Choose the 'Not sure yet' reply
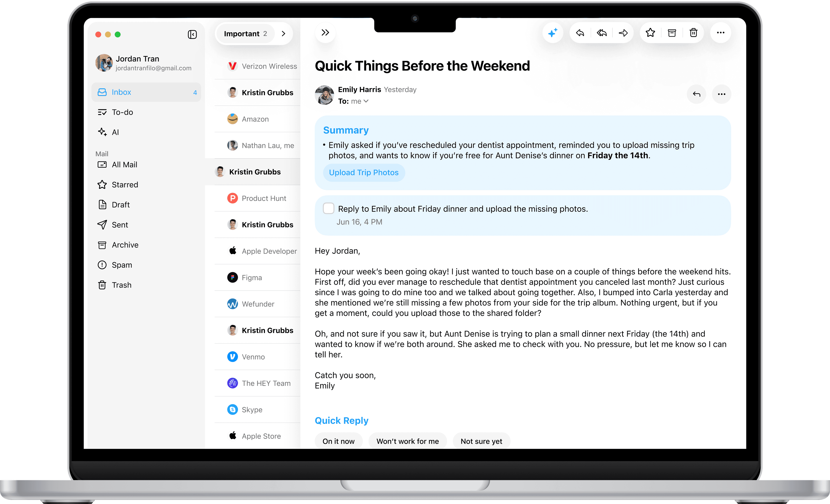 pyautogui.click(x=481, y=441)
